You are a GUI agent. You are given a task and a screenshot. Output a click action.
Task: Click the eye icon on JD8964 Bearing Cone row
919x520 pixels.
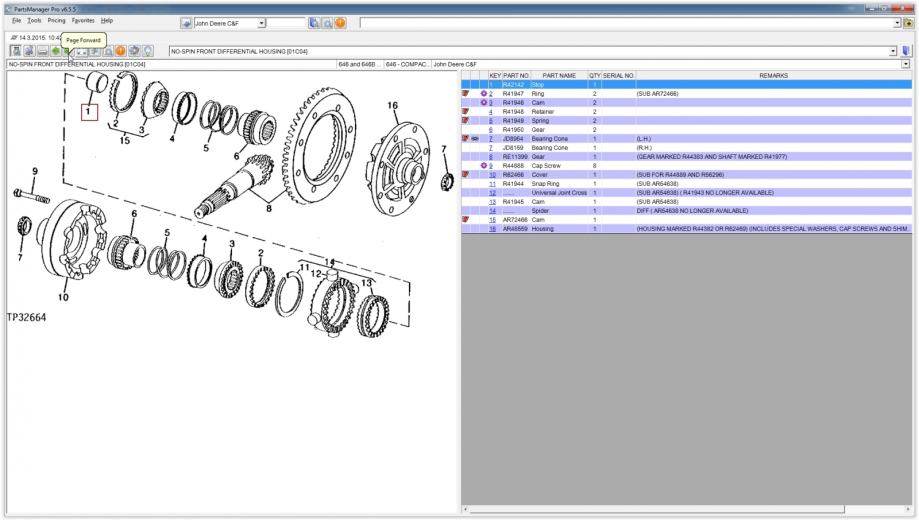(475, 138)
